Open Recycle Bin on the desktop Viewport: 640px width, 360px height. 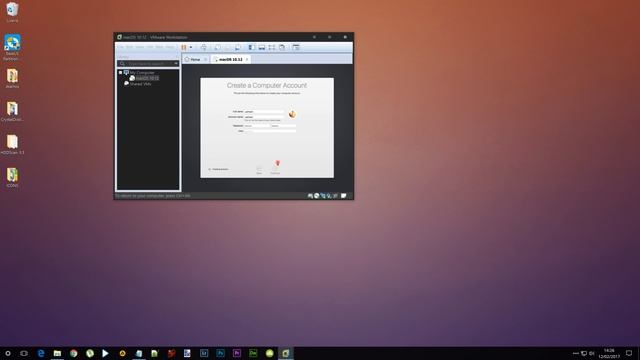coord(12,12)
